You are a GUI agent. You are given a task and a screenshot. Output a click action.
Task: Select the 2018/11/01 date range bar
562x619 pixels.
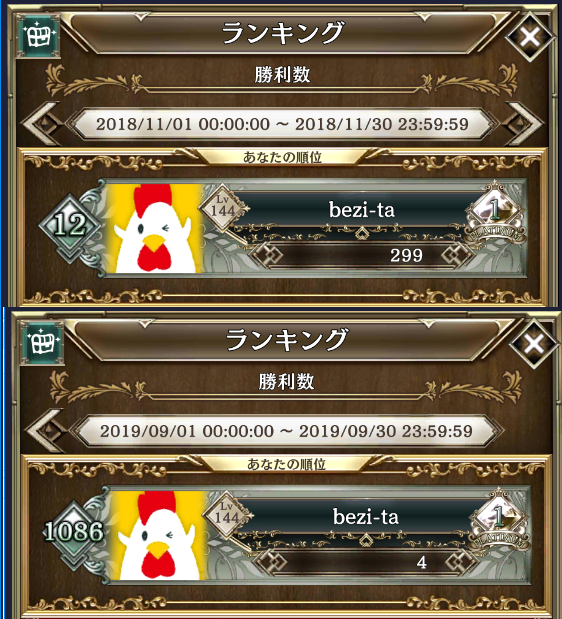[282, 124]
